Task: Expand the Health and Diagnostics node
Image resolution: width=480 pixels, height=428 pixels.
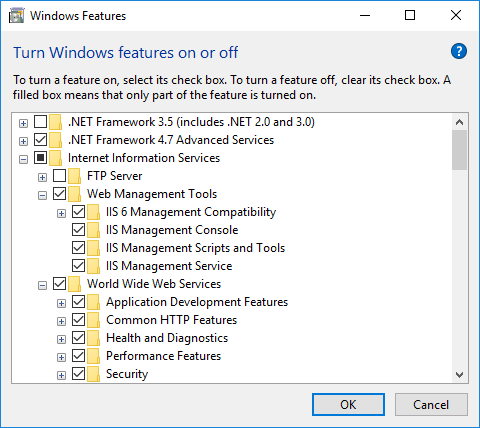Action: click(61, 340)
